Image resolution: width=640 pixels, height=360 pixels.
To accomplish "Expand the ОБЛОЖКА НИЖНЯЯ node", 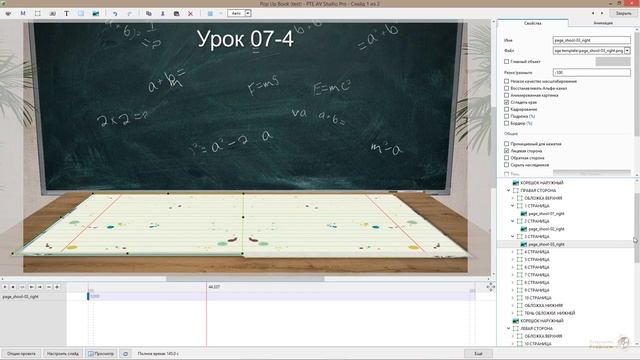I will point(513,306).
